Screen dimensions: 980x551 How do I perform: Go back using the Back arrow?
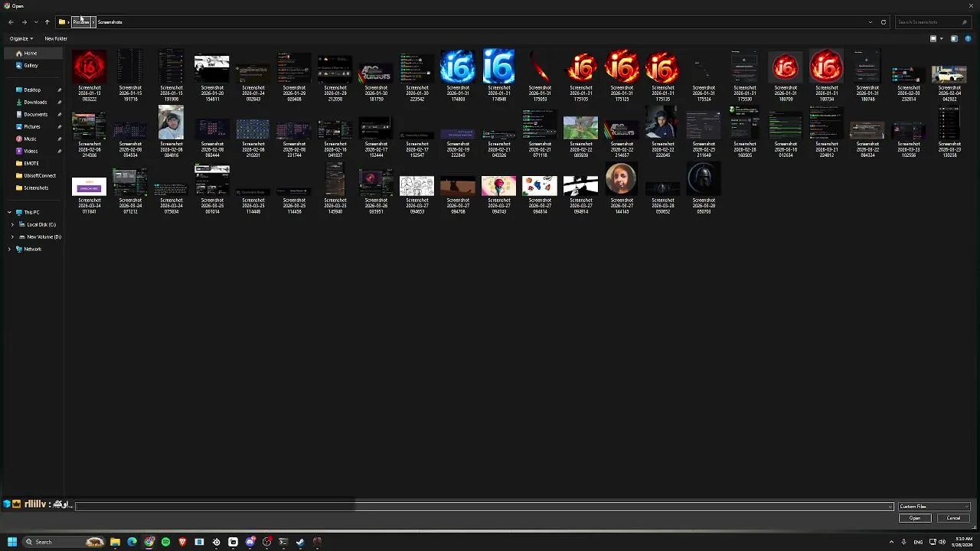click(11, 22)
